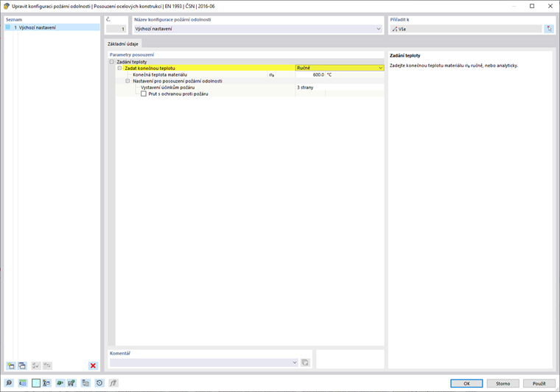
Task: Cancel with the Storno button
Action: tap(503, 383)
